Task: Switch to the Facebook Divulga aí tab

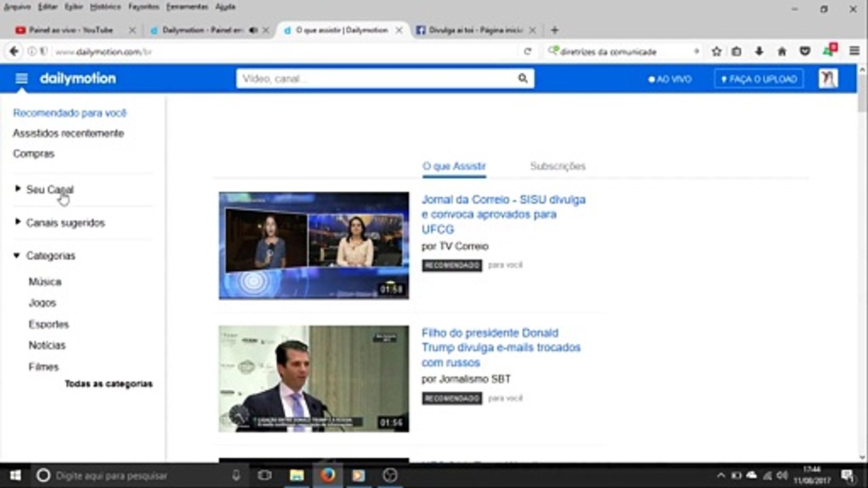Action: pyautogui.click(x=475, y=30)
